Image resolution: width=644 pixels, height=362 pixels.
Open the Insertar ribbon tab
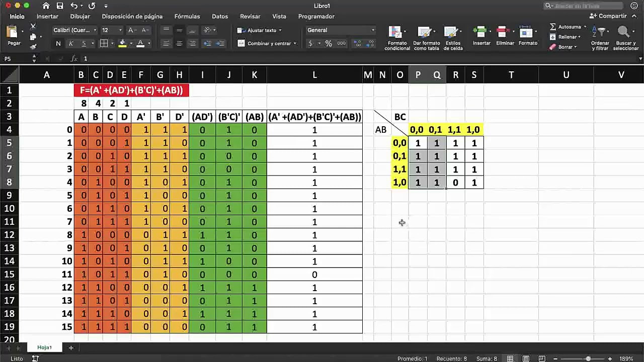pos(47,17)
